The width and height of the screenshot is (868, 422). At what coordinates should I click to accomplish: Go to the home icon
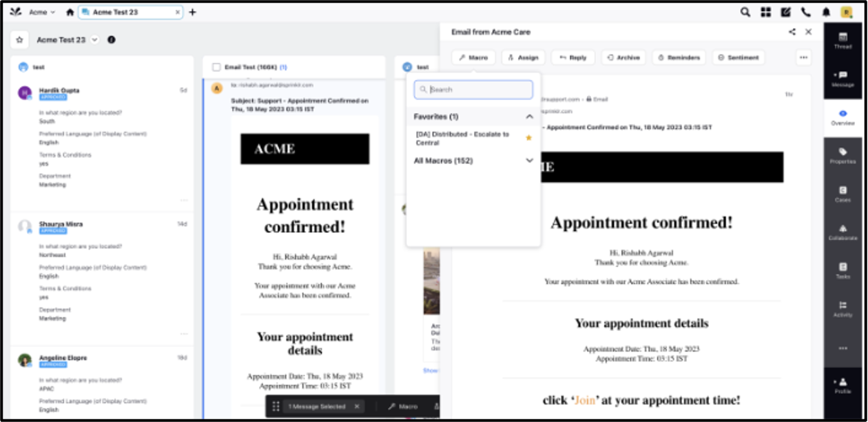(x=70, y=12)
